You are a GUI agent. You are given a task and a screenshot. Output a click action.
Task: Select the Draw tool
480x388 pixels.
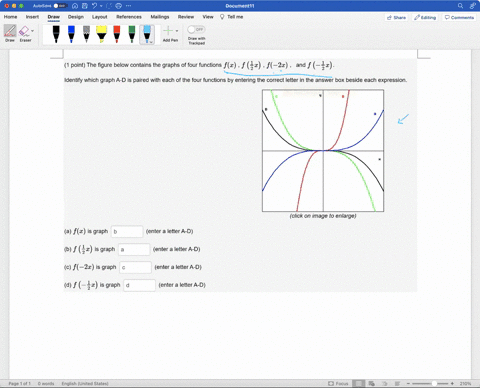(x=10, y=33)
